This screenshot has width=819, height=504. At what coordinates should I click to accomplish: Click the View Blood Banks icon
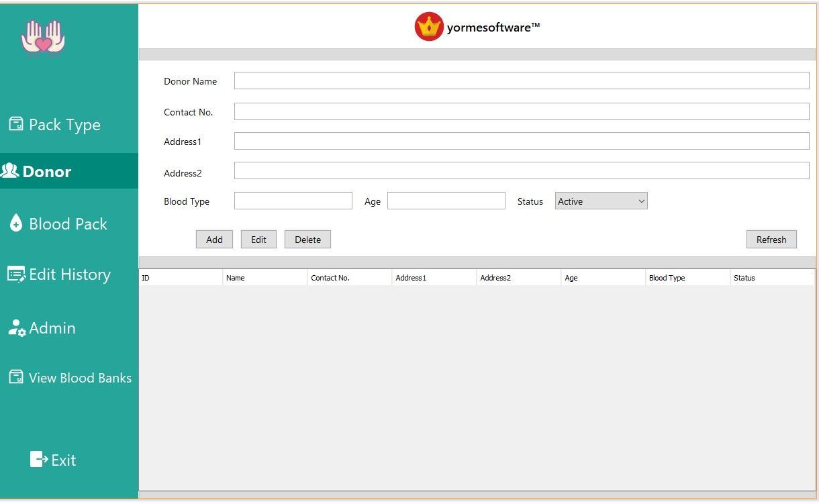[15, 377]
